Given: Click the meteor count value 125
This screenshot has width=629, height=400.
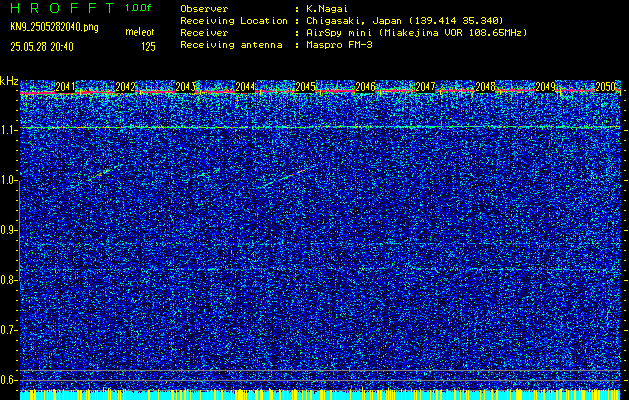Looking at the screenshot, I should point(148,47).
